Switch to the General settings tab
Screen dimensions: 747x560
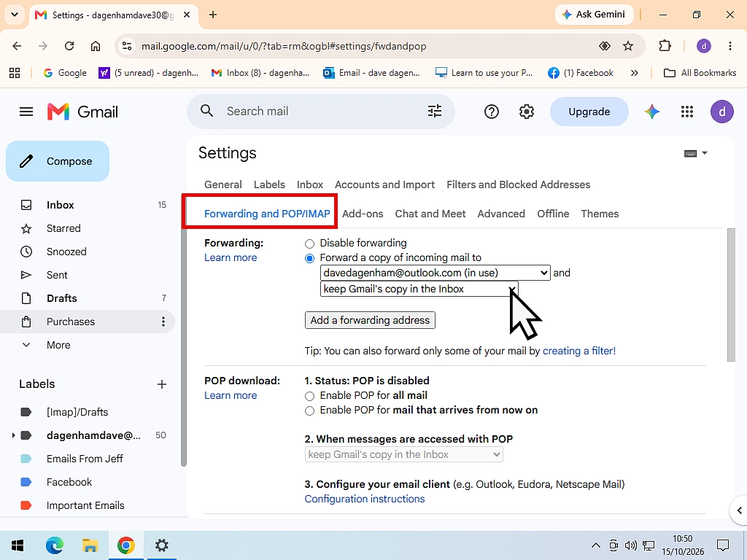click(x=223, y=184)
